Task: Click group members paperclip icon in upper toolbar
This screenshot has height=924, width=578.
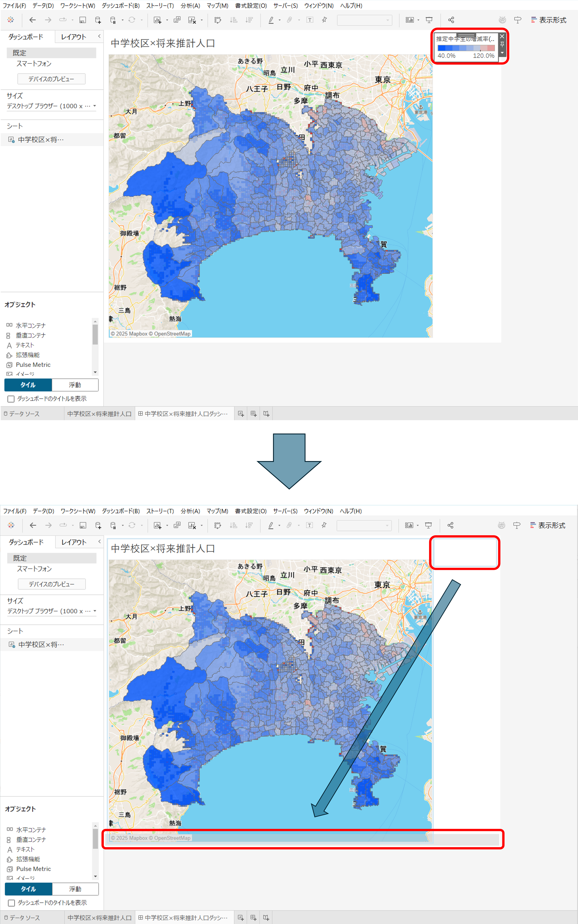Action: click(x=290, y=20)
